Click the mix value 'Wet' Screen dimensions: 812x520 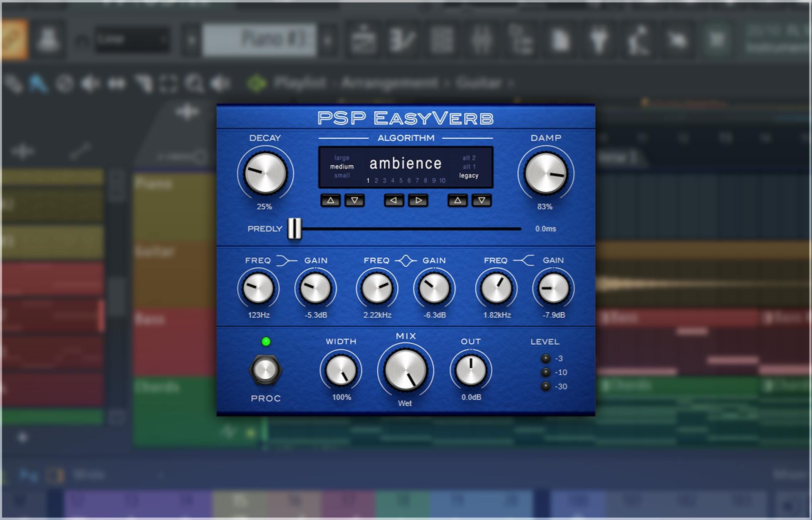[405, 403]
